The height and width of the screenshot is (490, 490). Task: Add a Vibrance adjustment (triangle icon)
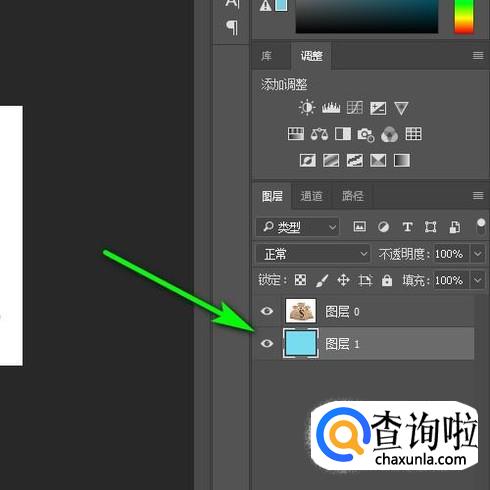(401, 108)
